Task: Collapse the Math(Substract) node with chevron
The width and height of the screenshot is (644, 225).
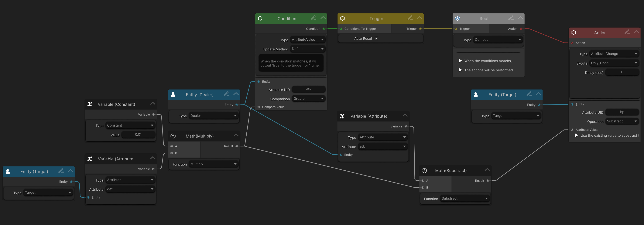Action: [x=487, y=170]
